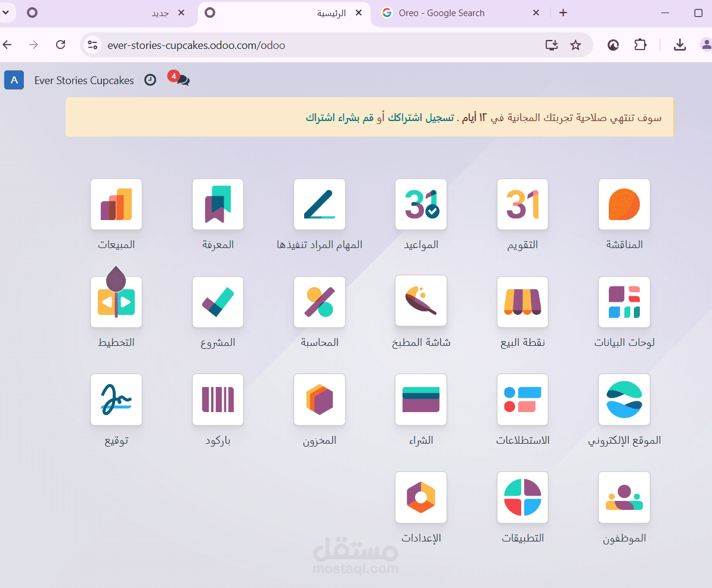This screenshot has height=588, width=712.
Task: Bookmark this page with the star icon
Action: click(x=575, y=45)
